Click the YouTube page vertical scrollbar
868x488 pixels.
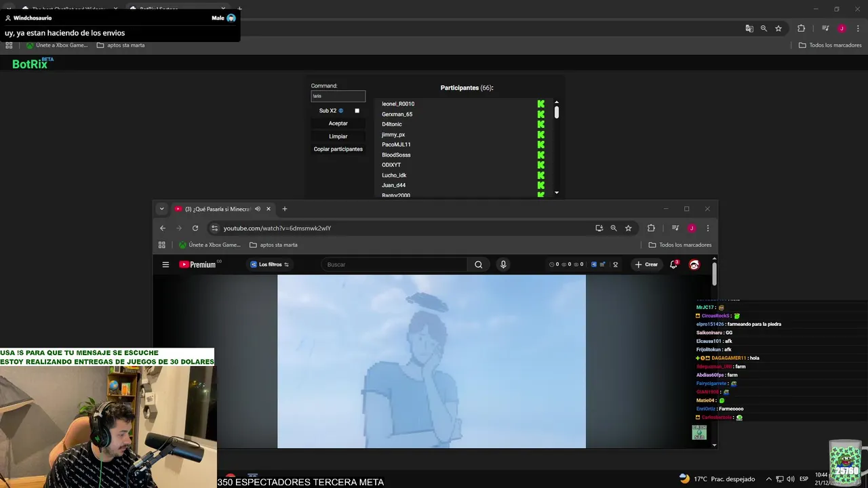tap(714, 273)
